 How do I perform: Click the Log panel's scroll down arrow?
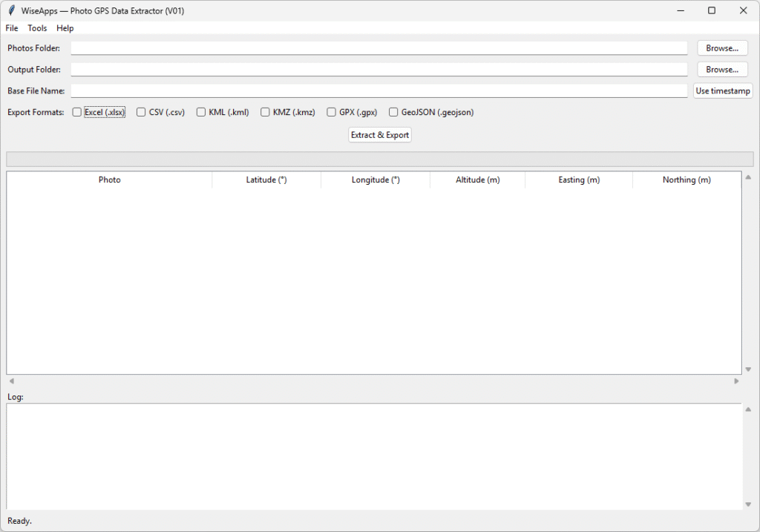click(x=748, y=505)
